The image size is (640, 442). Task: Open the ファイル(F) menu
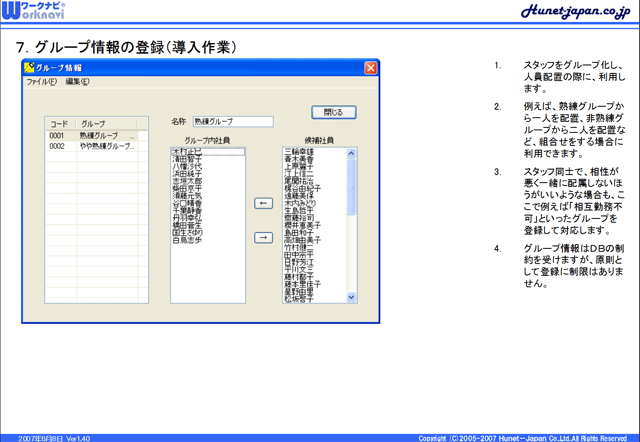click(41, 82)
